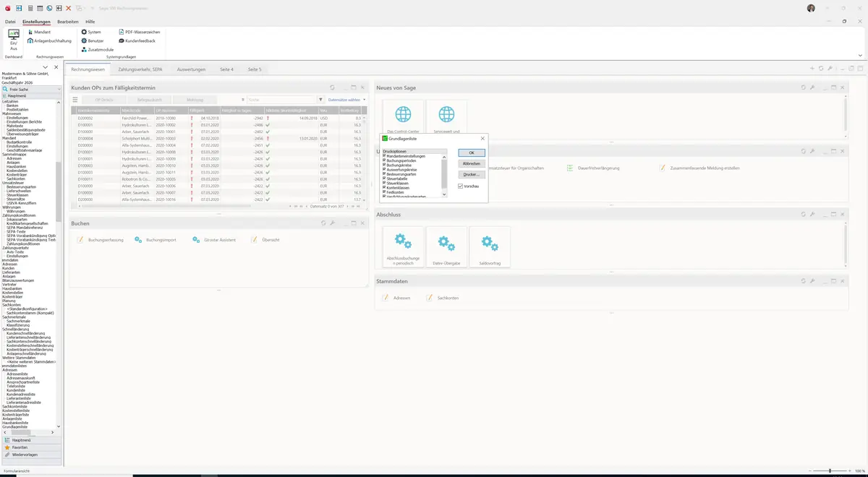This screenshot has width=868, height=477.
Task: Open Kundenfeedback from the ribbon
Action: coord(136,41)
